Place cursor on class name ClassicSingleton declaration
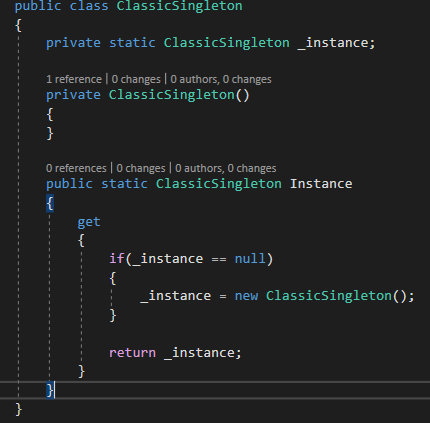This screenshot has width=430, height=423. point(179,6)
